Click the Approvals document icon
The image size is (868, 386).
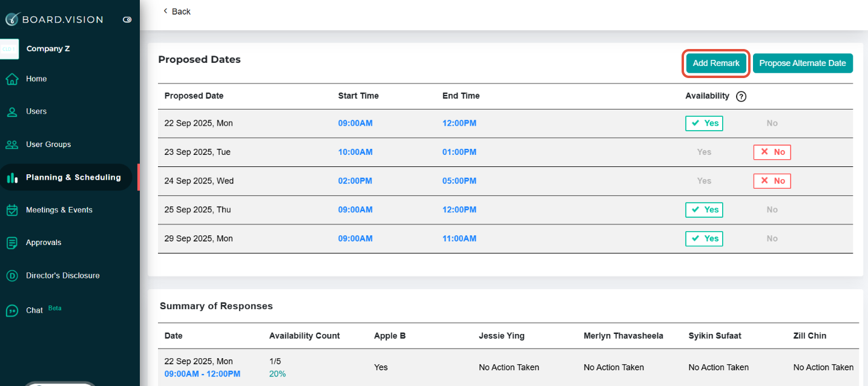coord(12,243)
